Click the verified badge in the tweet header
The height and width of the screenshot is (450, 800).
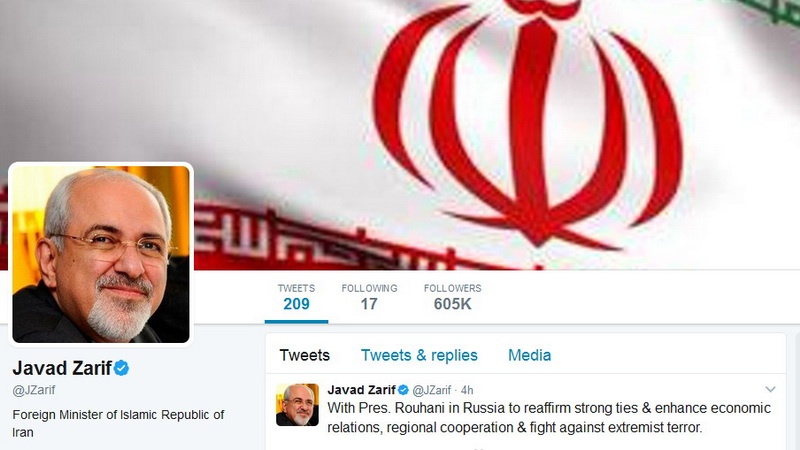pyautogui.click(x=403, y=390)
